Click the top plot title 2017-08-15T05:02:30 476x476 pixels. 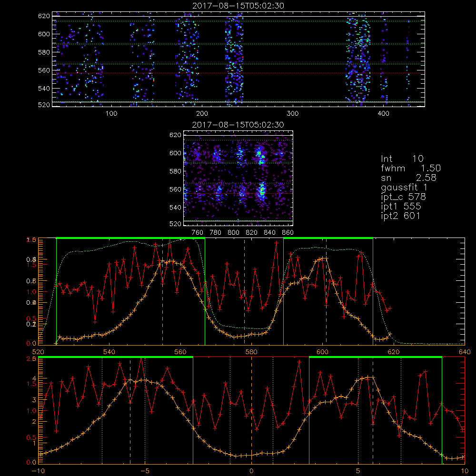238,6
